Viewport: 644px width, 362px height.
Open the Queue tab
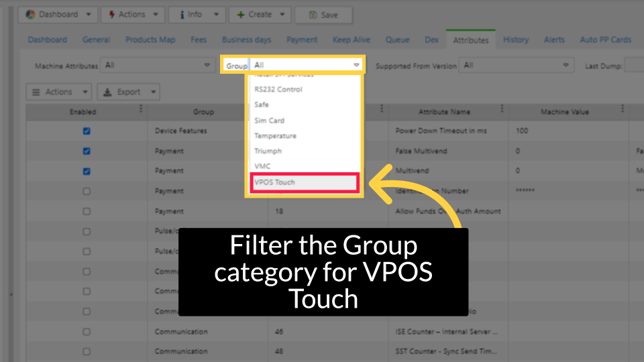397,40
